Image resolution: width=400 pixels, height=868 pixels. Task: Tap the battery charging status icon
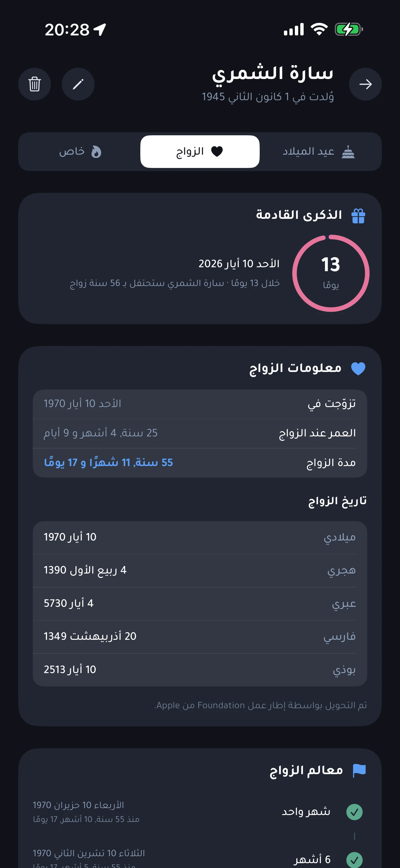point(348,29)
